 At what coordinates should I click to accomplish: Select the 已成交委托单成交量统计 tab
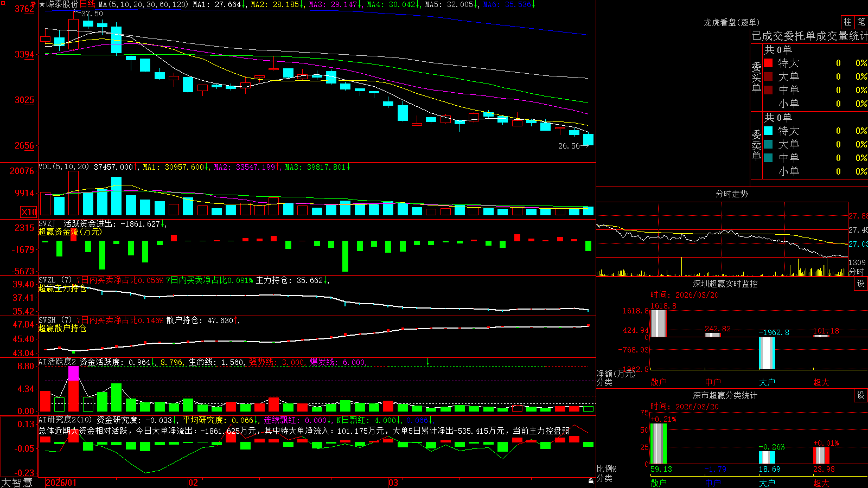coord(809,36)
